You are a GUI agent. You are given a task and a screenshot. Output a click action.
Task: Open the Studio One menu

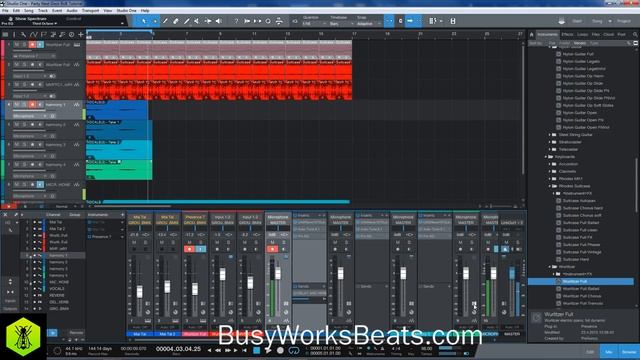pyautogui.click(x=126, y=11)
